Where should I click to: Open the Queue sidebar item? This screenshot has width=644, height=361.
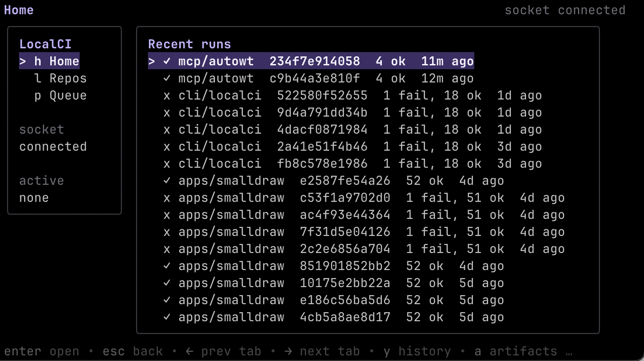coord(60,96)
